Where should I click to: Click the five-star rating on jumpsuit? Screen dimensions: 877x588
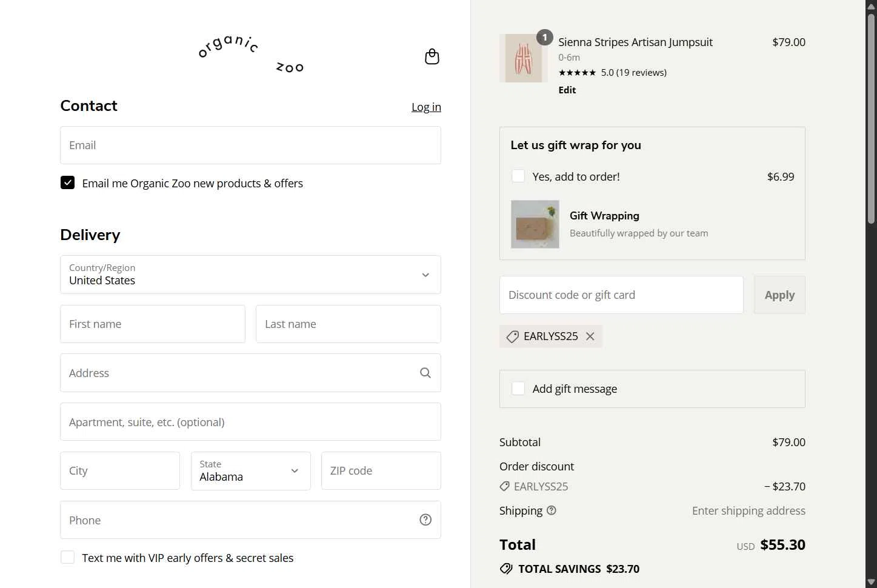(577, 73)
